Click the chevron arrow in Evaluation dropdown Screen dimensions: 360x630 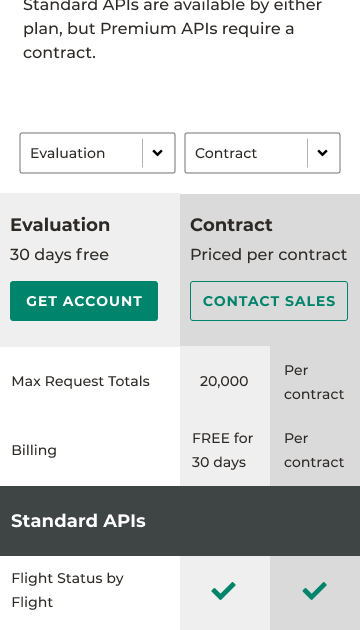click(x=158, y=153)
